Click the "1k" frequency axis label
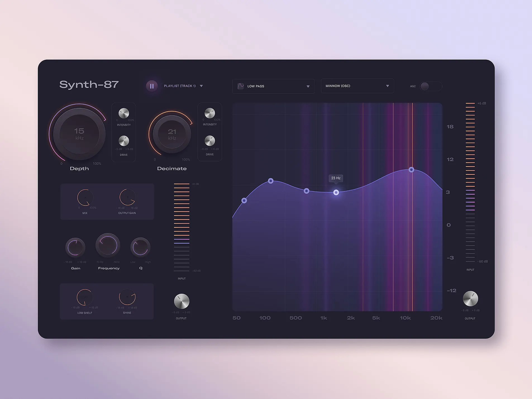 point(324,318)
